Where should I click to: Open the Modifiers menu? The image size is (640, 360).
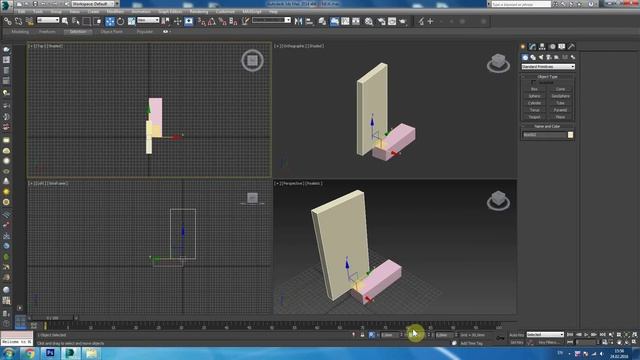(x=116, y=12)
